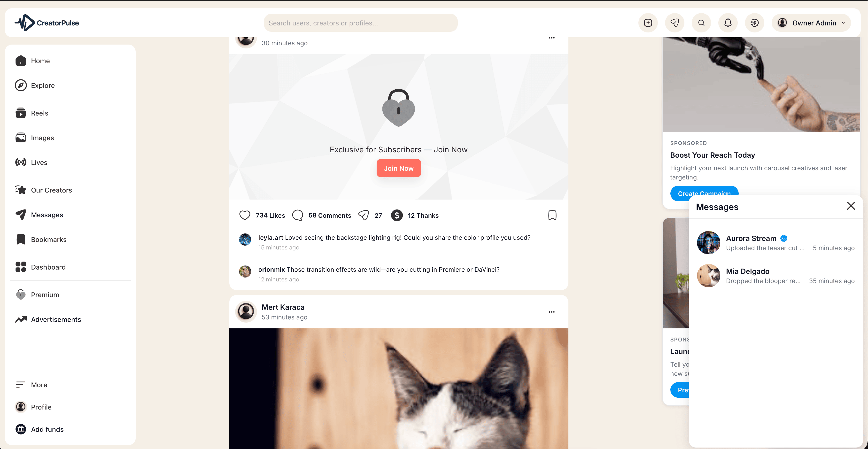Like the post with 734 Likes
The width and height of the screenshot is (868, 449).
(x=245, y=215)
